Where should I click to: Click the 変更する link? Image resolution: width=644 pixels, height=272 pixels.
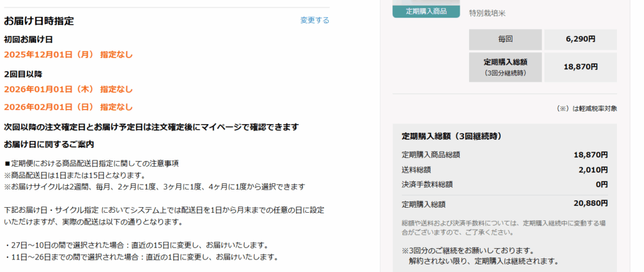pyautogui.click(x=314, y=20)
